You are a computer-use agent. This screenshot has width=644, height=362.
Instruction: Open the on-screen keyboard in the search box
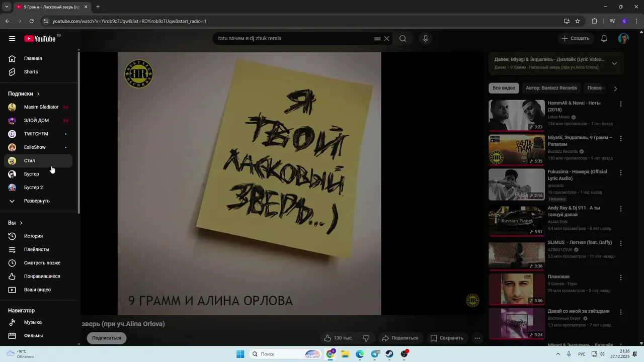(x=377, y=39)
